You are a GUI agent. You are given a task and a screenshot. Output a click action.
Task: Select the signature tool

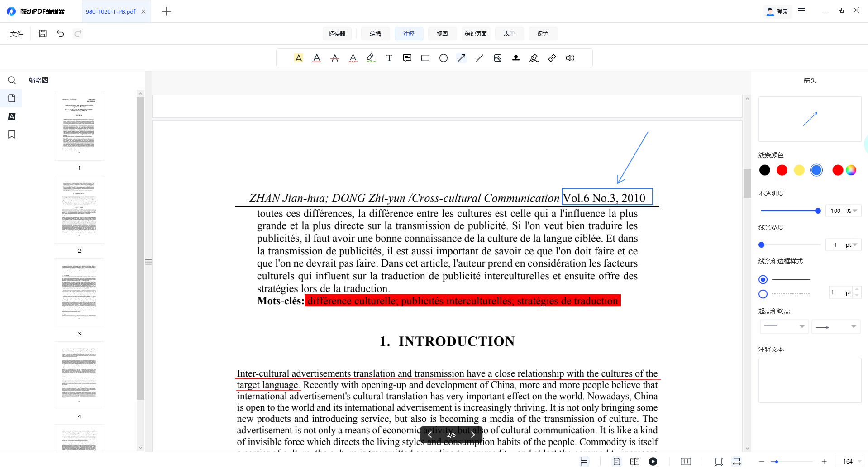[534, 58]
